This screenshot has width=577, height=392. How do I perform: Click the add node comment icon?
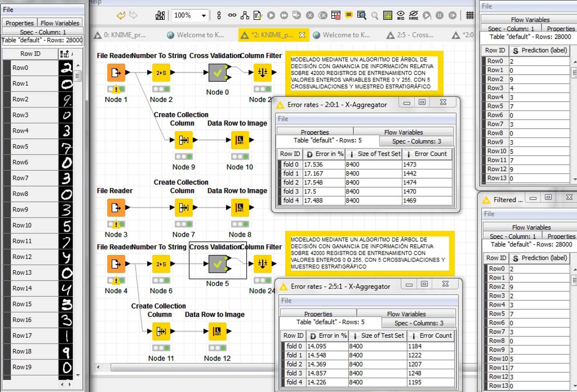[348, 15]
